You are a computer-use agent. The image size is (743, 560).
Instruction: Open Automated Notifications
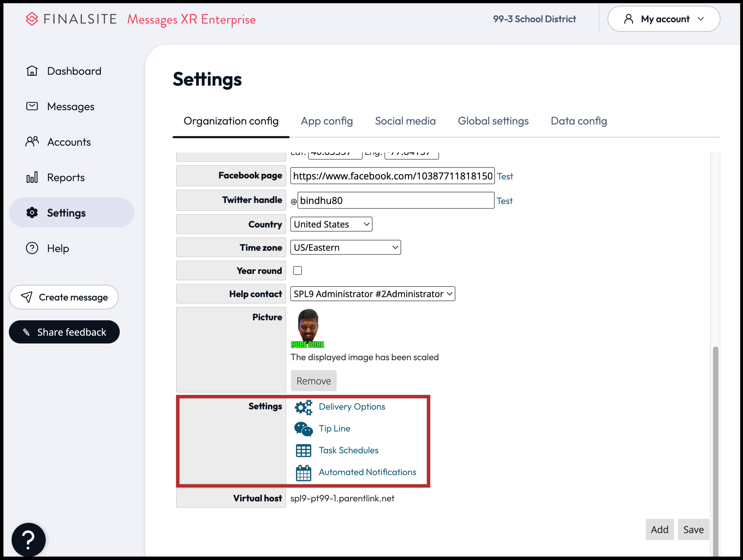pyautogui.click(x=368, y=472)
